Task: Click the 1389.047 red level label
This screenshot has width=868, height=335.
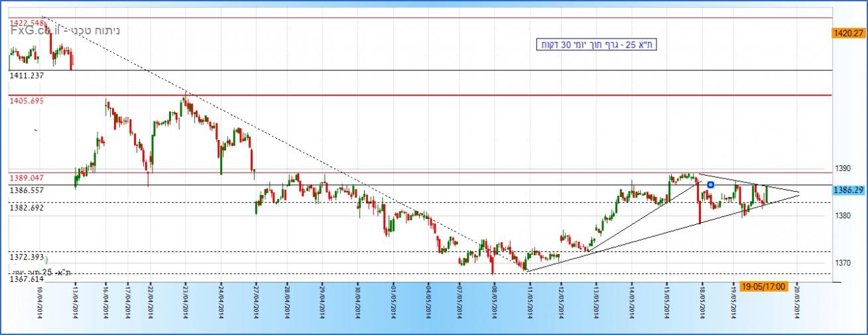Action: click(27, 178)
